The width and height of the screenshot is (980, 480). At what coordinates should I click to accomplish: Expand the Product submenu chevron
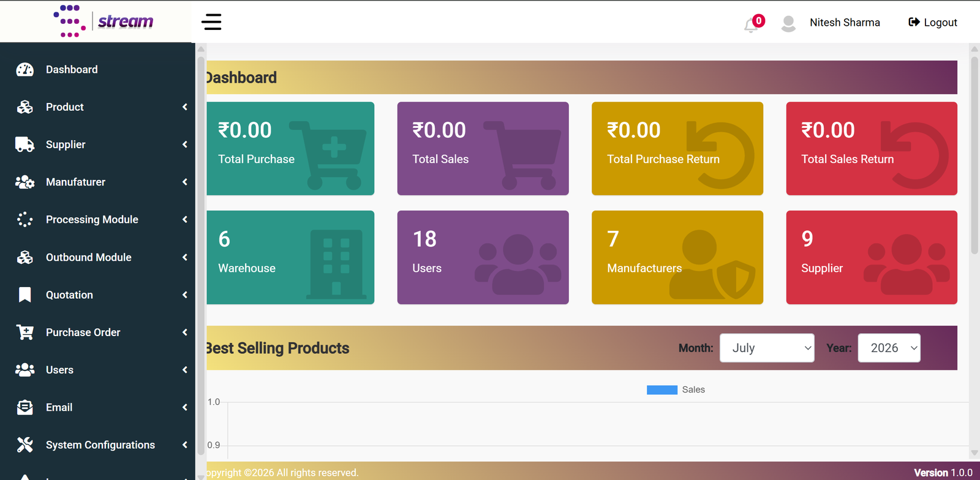pyautogui.click(x=184, y=107)
